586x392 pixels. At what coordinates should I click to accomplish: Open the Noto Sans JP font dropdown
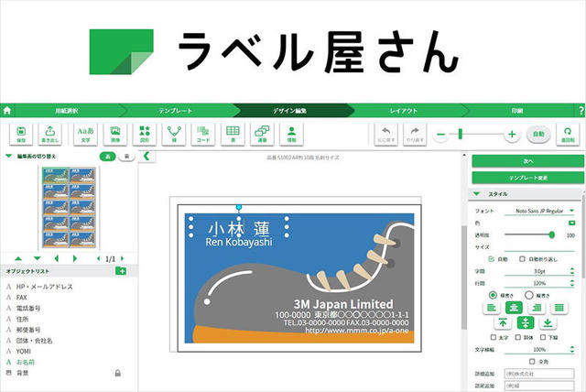click(x=539, y=212)
